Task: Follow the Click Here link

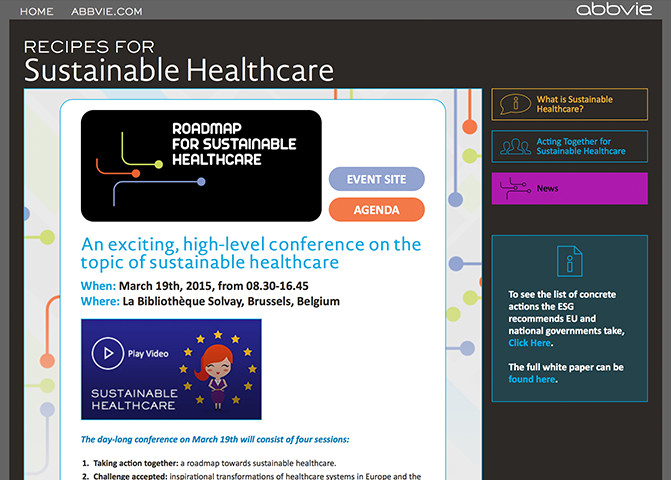Action: point(529,343)
